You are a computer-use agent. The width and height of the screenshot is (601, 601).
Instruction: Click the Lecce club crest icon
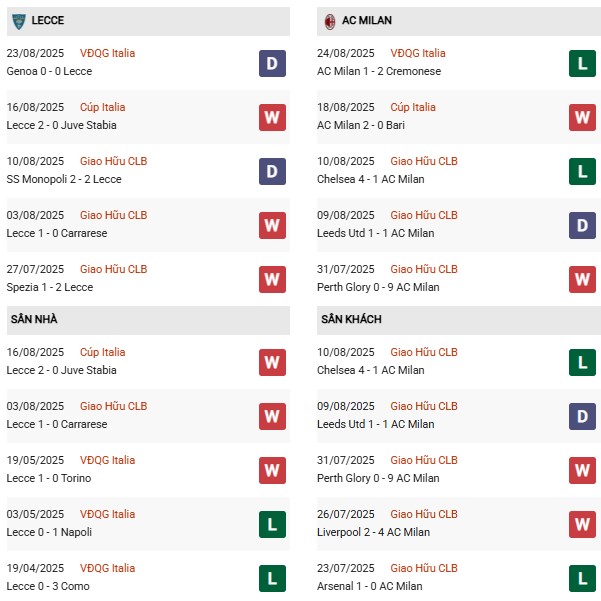pyautogui.click(x=18, y=20)
